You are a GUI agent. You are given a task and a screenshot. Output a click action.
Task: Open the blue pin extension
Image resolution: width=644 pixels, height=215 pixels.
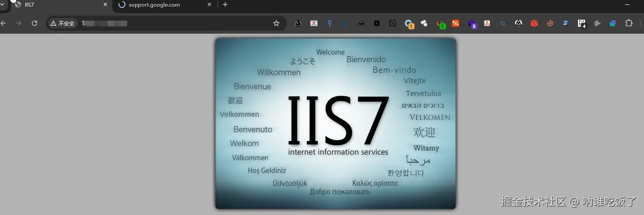point(330,23)
